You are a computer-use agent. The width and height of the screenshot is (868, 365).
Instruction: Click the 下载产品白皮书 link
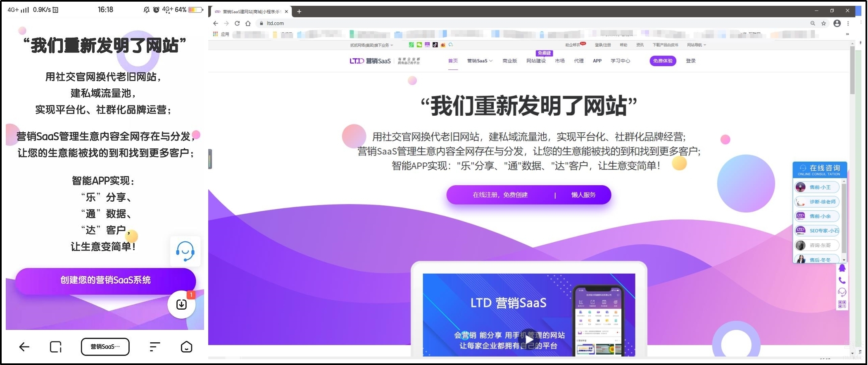point(665,45)
